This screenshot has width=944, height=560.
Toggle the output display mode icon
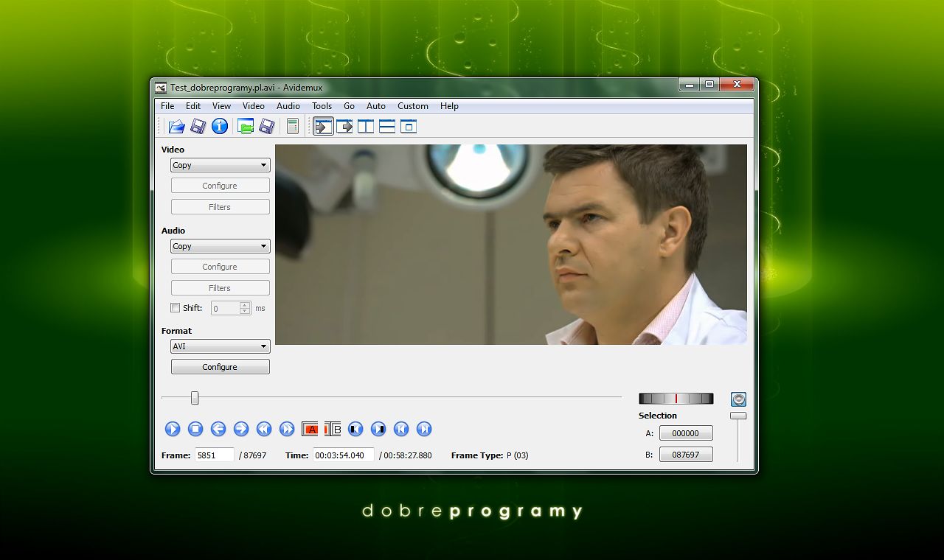point(344,127)
